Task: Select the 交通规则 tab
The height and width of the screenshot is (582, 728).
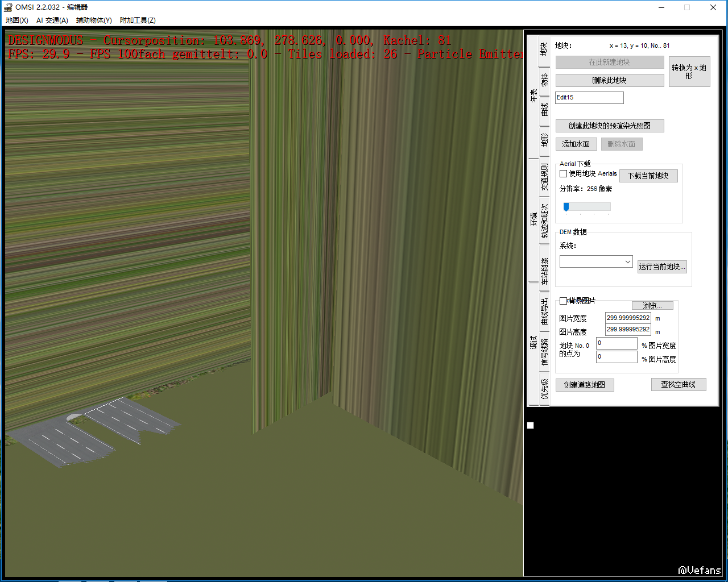Action: (544, 177)
